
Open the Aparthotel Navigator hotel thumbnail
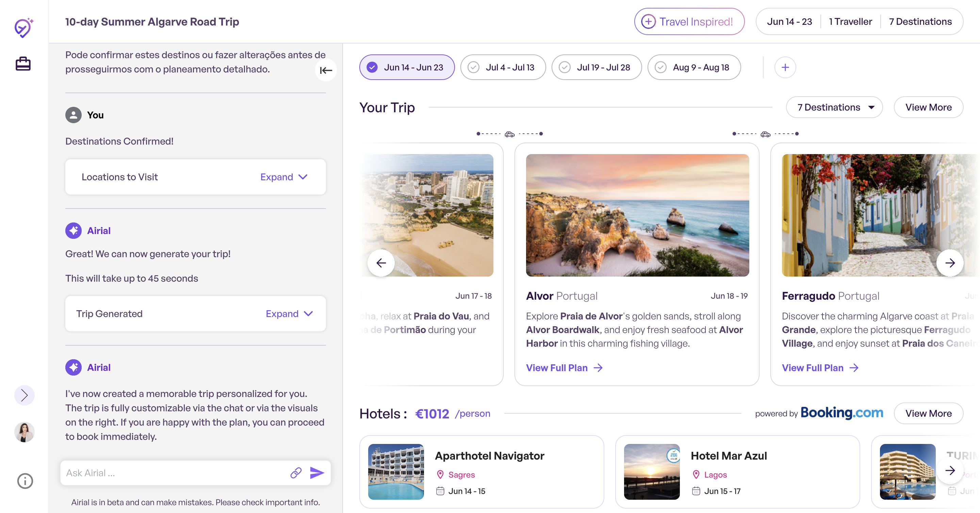396,471
